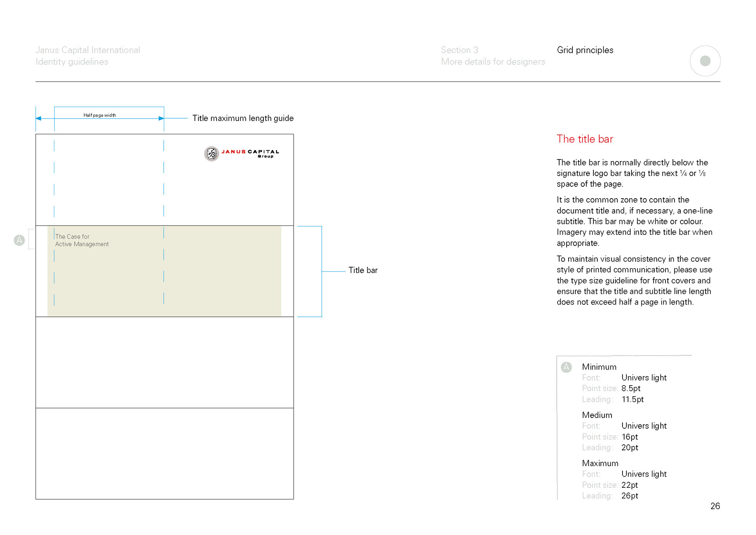Click the 'Title maximum length guide' label
This screenshot has height=535, width=756.
click(x=243, y=118)
